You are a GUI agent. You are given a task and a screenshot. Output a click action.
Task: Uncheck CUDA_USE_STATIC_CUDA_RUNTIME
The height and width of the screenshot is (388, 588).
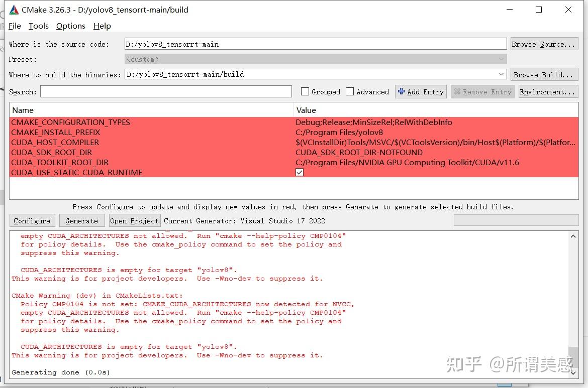(x=299, y=172)
